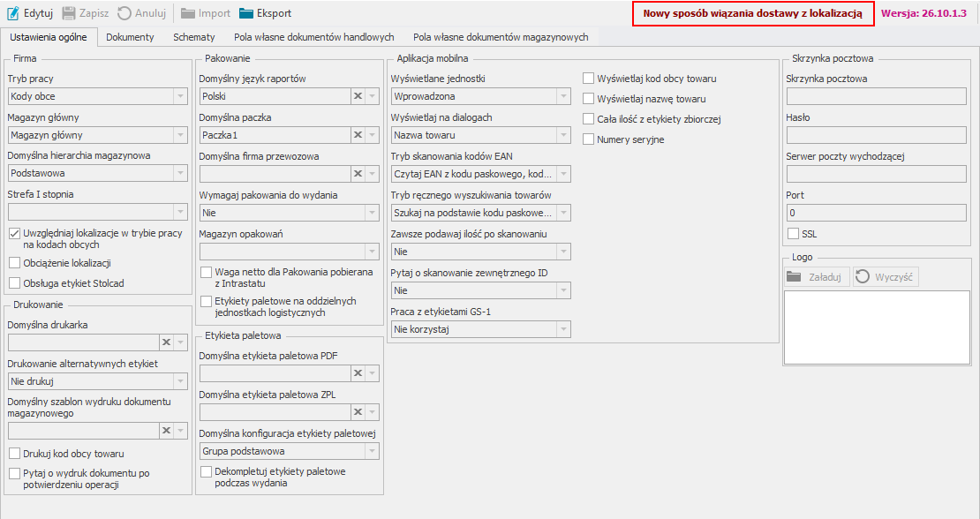
Task: Enable the SSL checkbox
Action: click(793, 234)
